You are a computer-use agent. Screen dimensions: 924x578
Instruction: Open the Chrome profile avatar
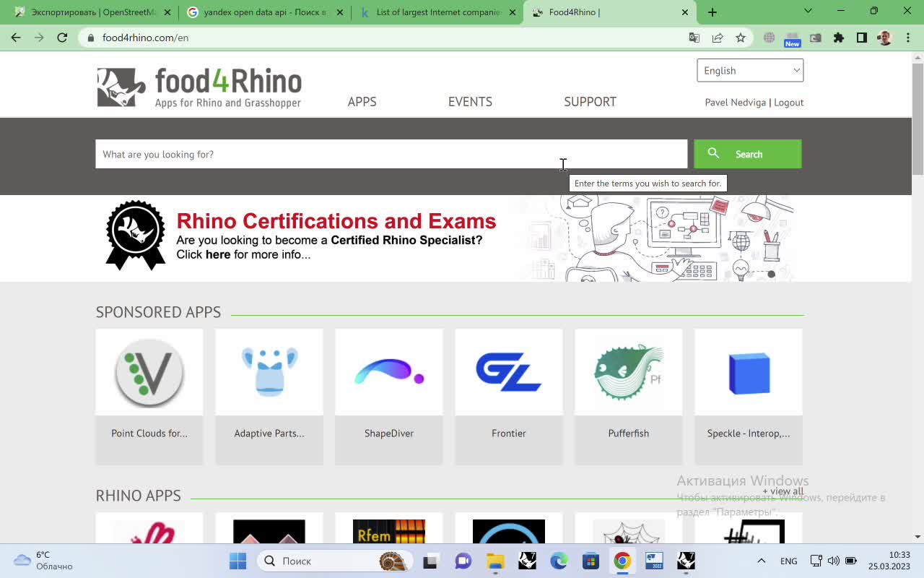[885, 38]
